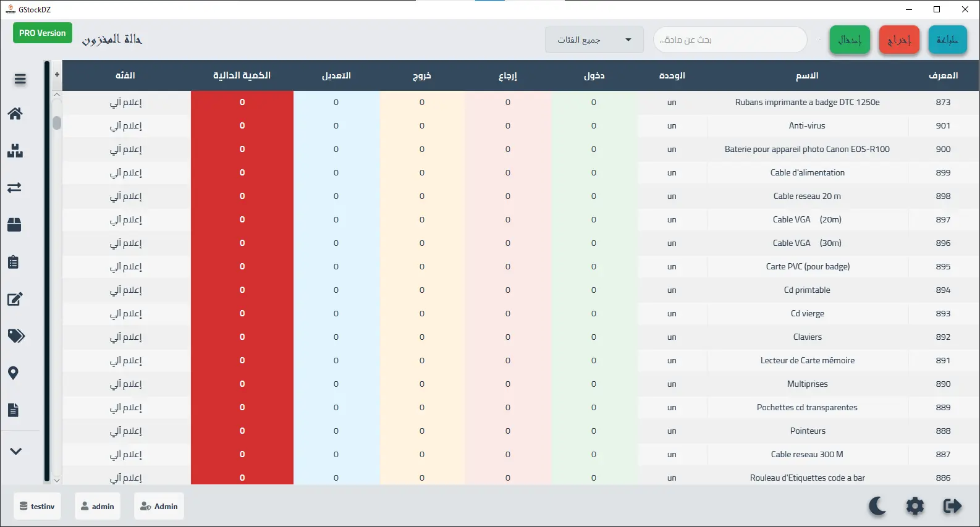Viewport: 980px width, 527px height.
Task: Click the red إخراج button
Action: click(x=899, y=40)
